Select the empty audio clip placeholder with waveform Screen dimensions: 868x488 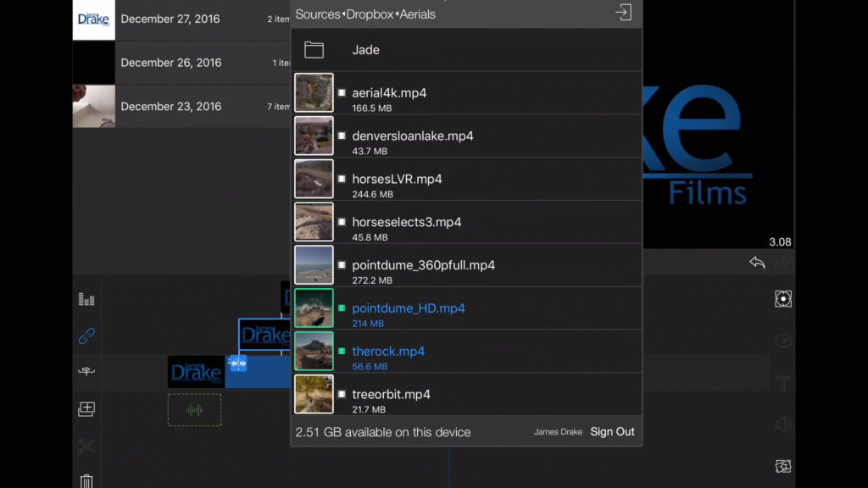pyautogui.click(x=194, y=410)
